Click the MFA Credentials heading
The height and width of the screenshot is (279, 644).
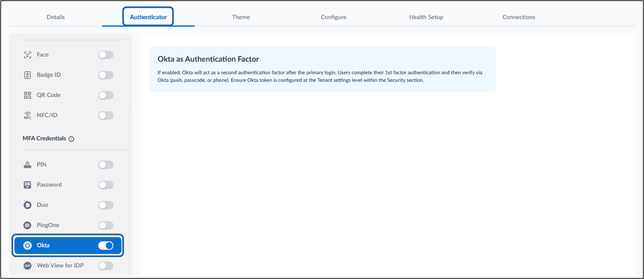44,138
